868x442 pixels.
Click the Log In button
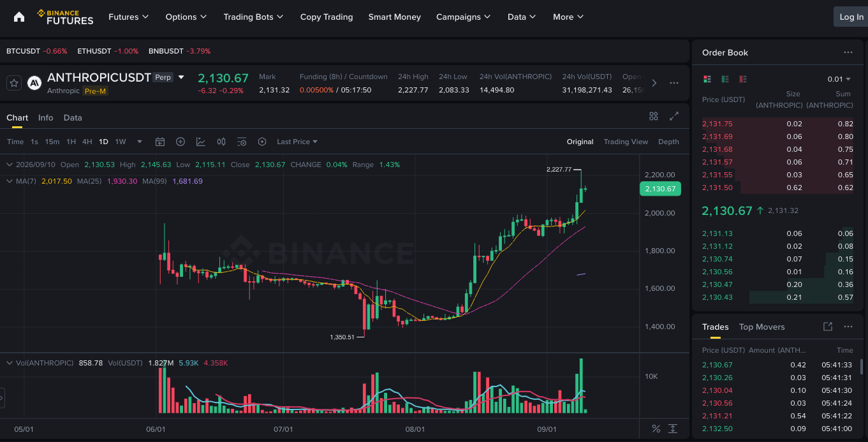coord(851,17)
